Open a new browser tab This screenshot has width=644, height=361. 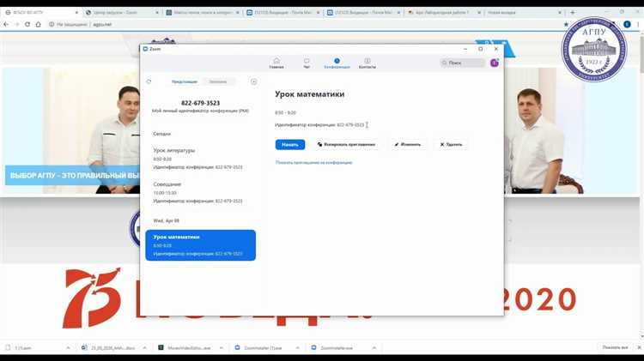(573, 12)
